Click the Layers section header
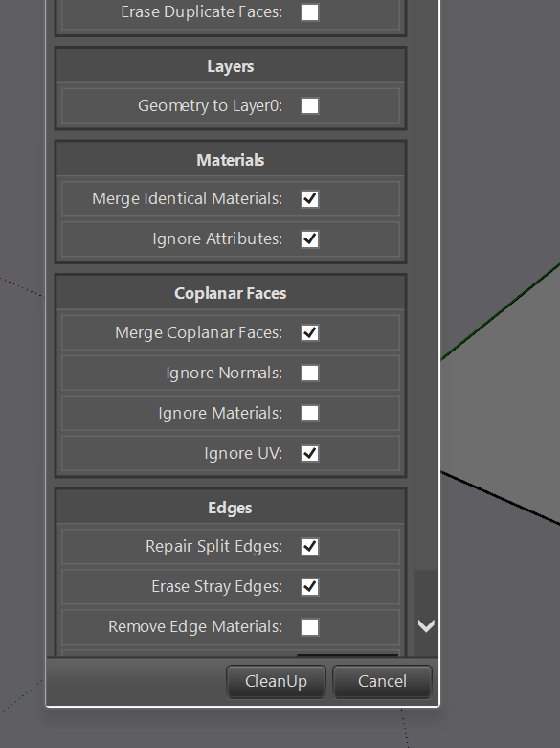Screen dimensions: 560x748 (x=231, y=66)
